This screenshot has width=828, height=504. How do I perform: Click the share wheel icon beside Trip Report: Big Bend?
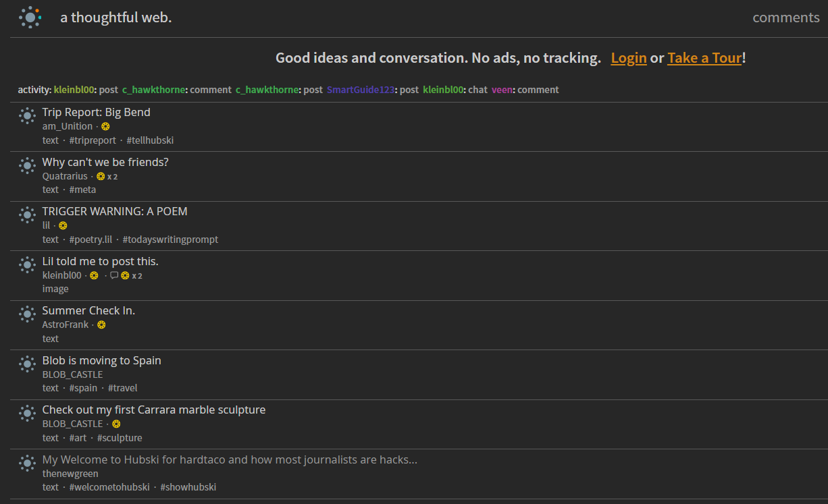coord(27,116)
